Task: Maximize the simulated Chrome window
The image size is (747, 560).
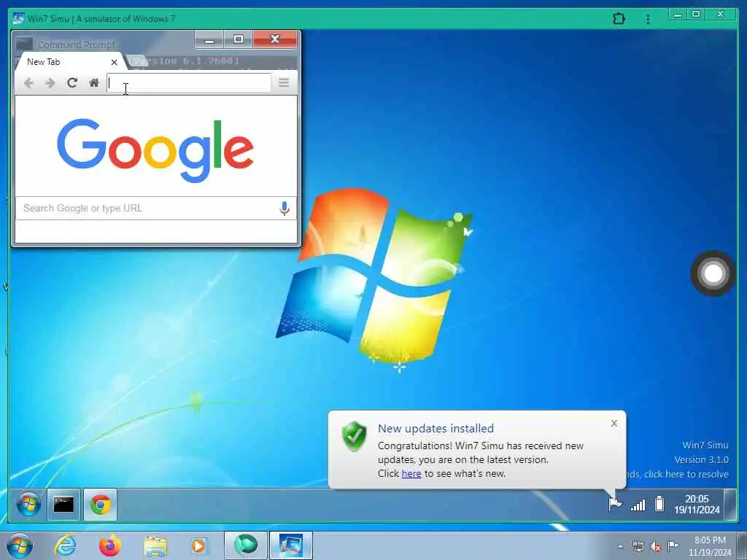Action: (239, 39)
